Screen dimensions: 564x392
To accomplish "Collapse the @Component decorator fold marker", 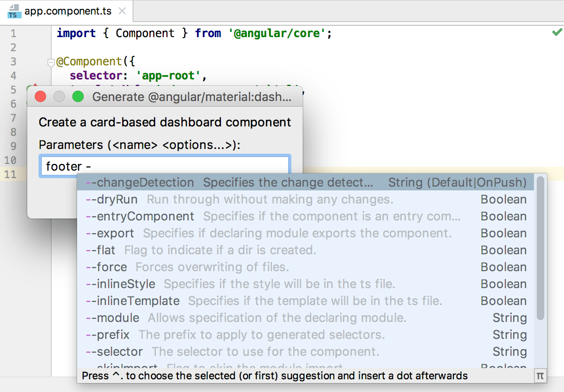I will click(x=51, y=62).
